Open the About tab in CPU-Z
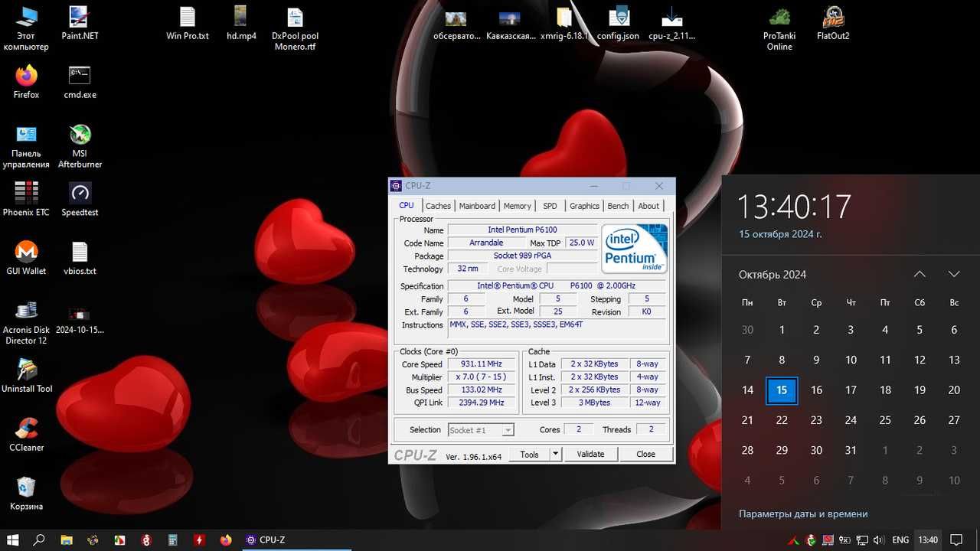Image resolution: width=980 pixels, height=551 pixels. pos(648,206)
